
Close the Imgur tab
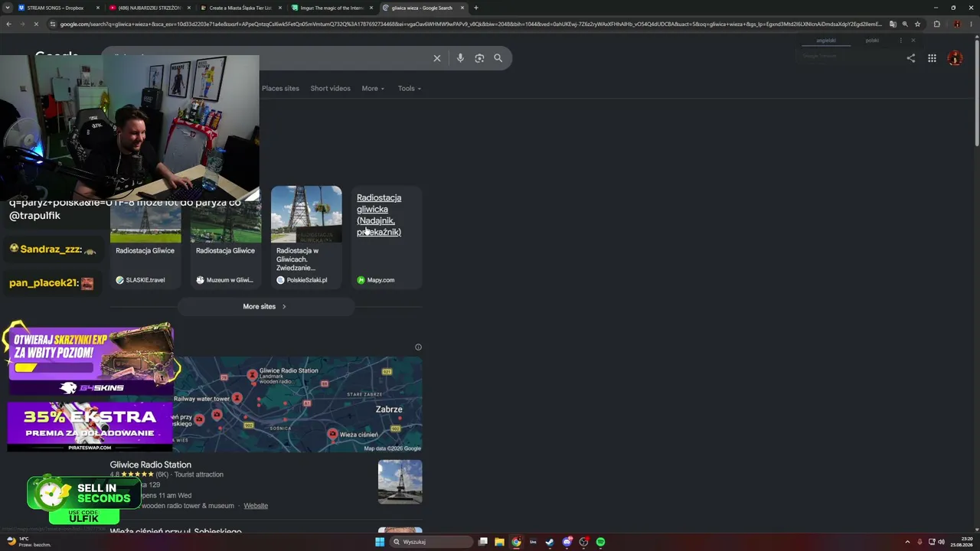[x=371, y=8]
